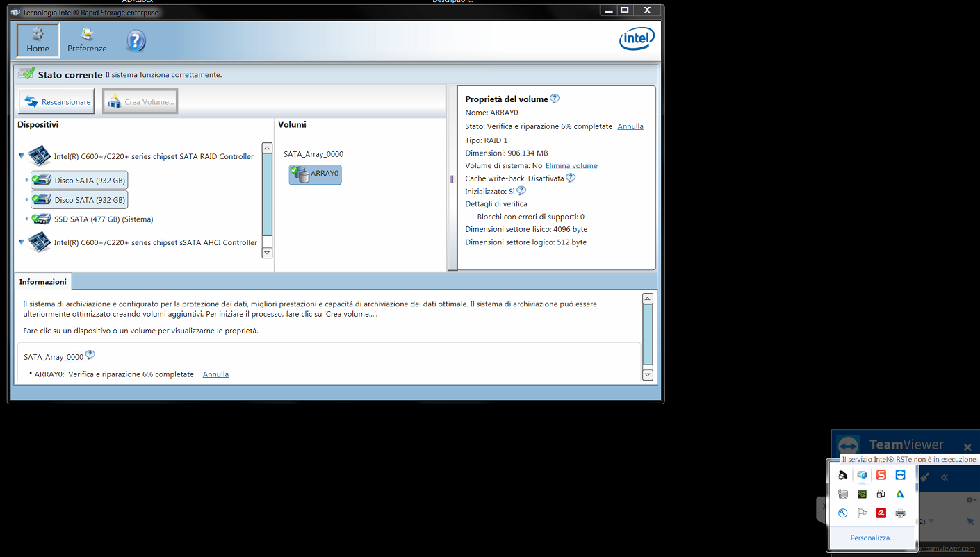
Task: Select SSD SATA (477 GB) (Sistema) device
Action: click(93, 219)
